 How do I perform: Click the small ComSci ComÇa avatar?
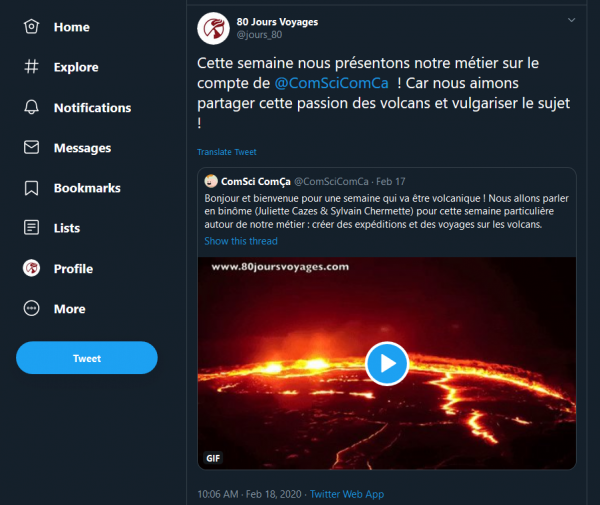pos(211,182)
